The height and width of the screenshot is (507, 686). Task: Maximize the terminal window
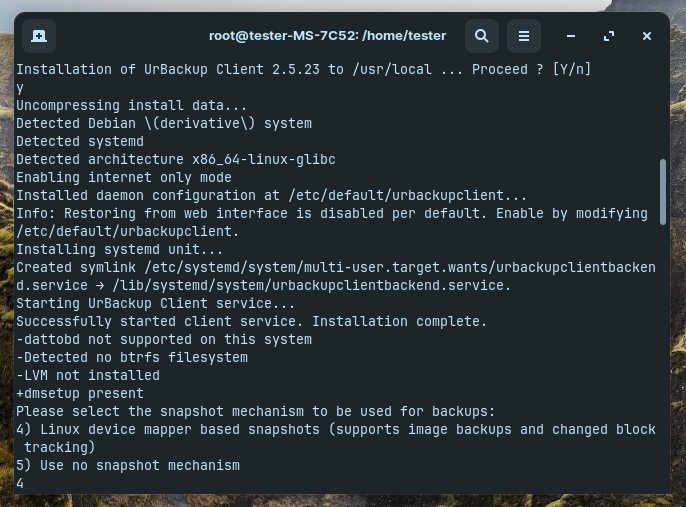[609, 36]
